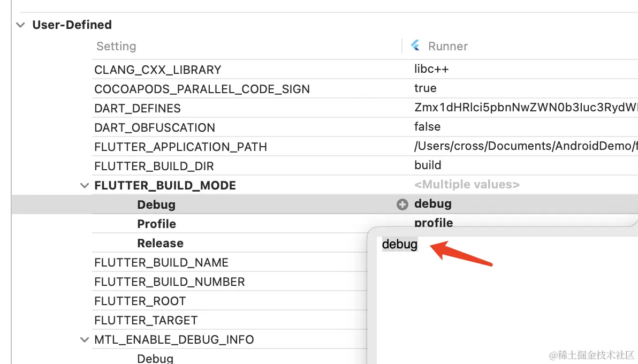638x364 pixels.
Task: Select the FLUTTER_BUILD_MODE setting name
Action: [165, 185]
